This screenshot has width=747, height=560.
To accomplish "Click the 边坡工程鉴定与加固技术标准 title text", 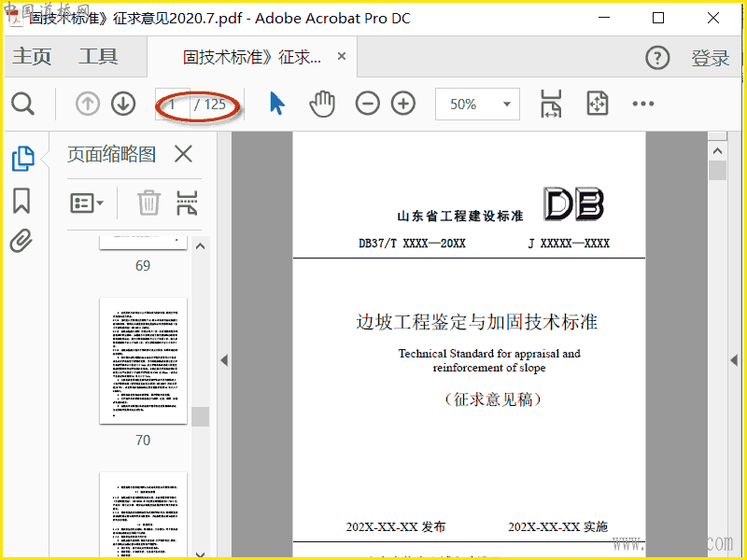I will click(476, 322).
